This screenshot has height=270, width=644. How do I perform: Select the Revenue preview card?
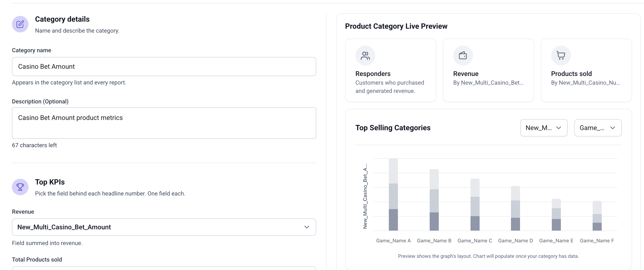[x=488, y=70]
